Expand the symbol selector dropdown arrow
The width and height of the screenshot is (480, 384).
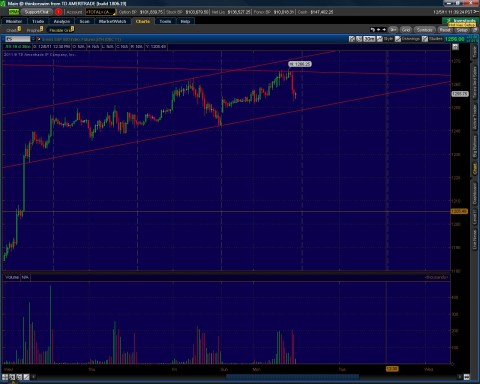[x=33, y=39]
